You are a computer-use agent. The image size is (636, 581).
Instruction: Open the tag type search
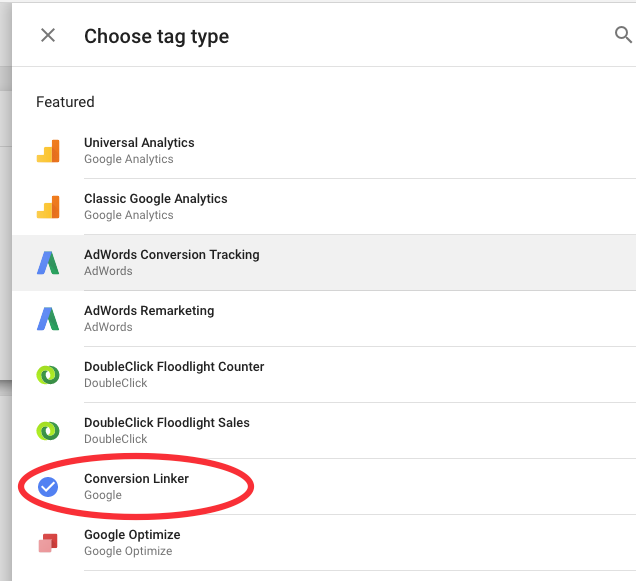coord(623,34)
